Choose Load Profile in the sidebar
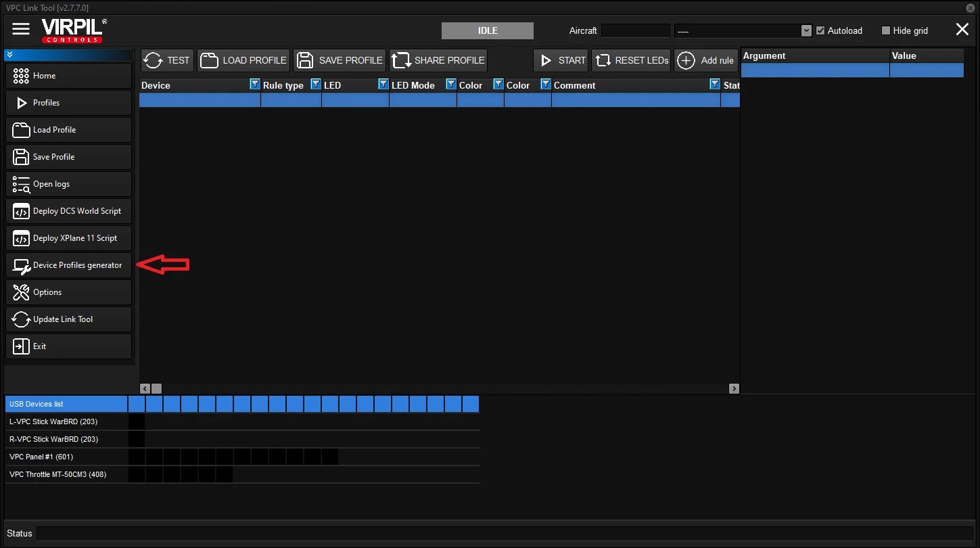980x548 pixels. [x=68, y=130]
